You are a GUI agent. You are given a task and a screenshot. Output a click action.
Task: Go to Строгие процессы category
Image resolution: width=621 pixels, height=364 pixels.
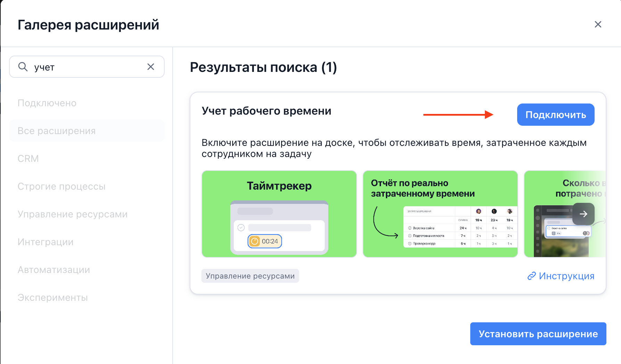(x=61, y=187)
